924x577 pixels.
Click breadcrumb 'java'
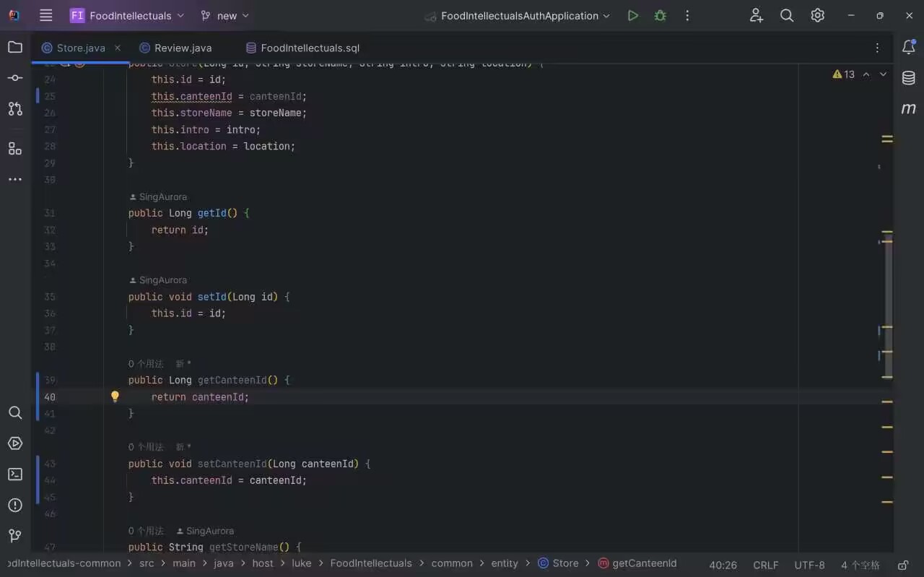pyautogui.click(x=224, y=563)
